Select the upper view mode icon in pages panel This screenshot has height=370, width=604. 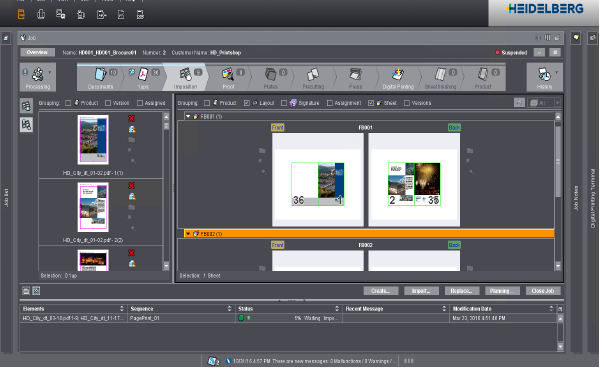[26, 106]
